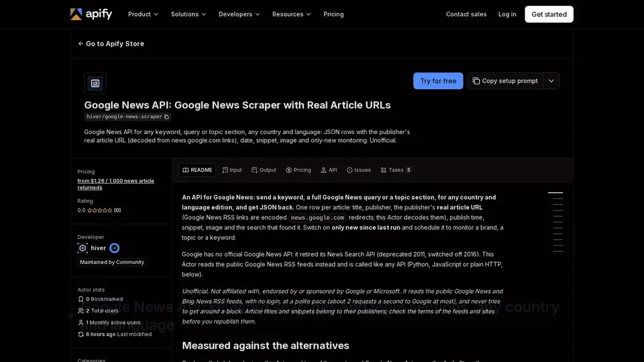Click the back arrow icon before Go to Apify Store

coord(80,44)
